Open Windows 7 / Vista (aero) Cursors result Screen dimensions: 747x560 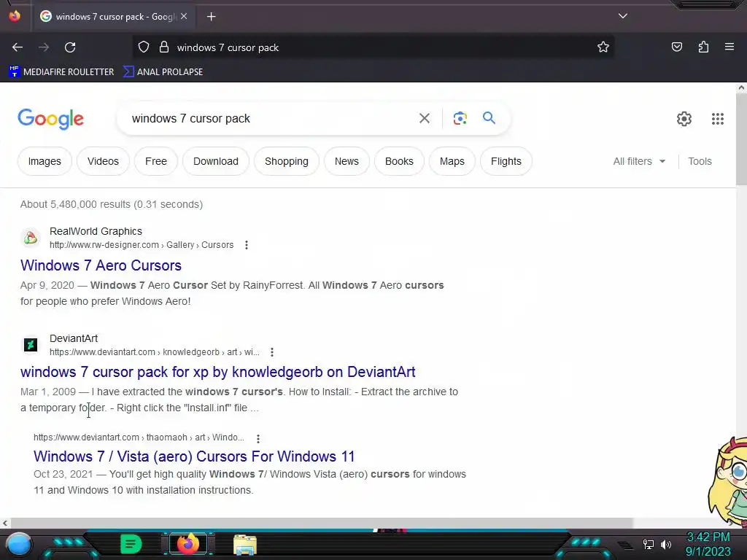(x=194, y=456)
